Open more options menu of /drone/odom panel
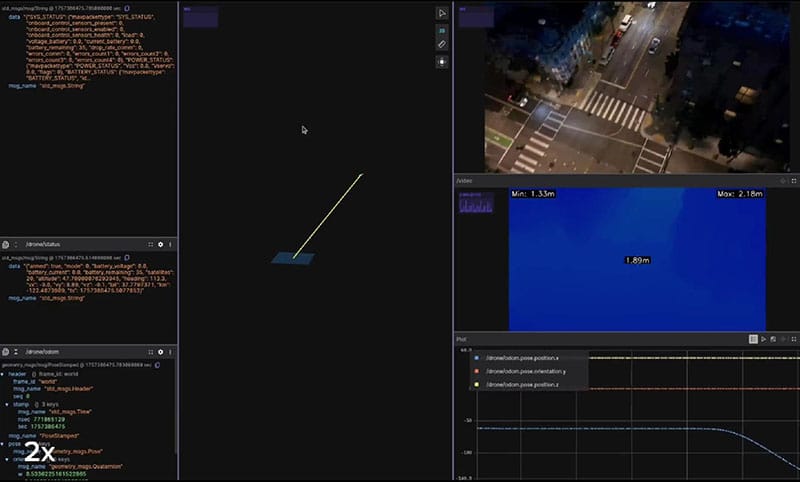 [170, 353]
